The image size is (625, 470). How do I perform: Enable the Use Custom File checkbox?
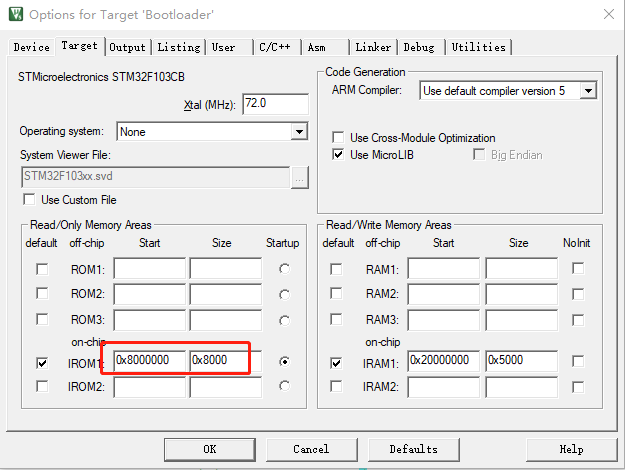click(x=29, y=199)
